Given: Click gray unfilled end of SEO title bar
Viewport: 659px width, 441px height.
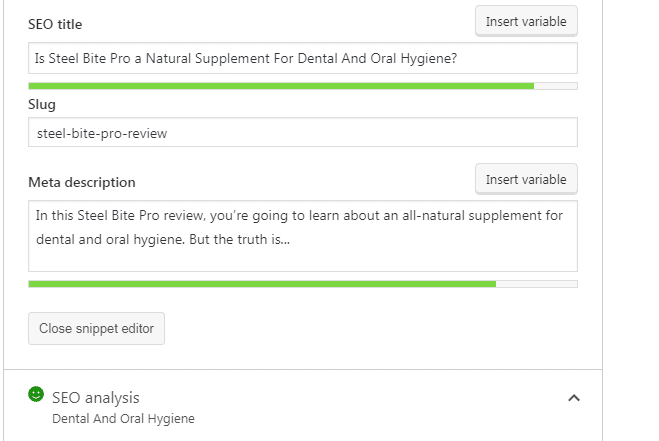Looking at the screenshot, I should tap(556, 86).
